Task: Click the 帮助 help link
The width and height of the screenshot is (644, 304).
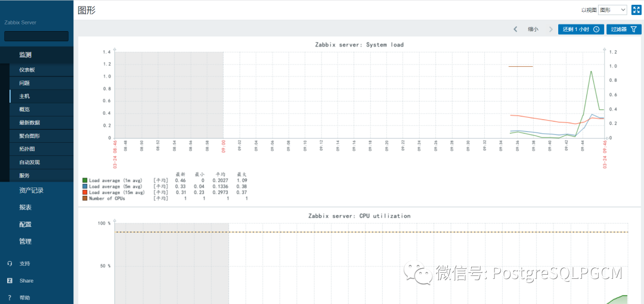Action: click(24, 297)
